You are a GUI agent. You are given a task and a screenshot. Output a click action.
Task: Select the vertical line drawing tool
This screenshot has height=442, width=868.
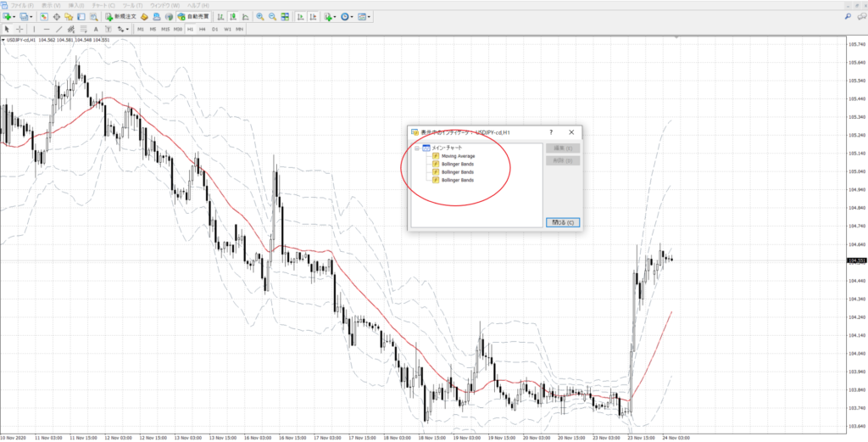click(x=34, y=29)
